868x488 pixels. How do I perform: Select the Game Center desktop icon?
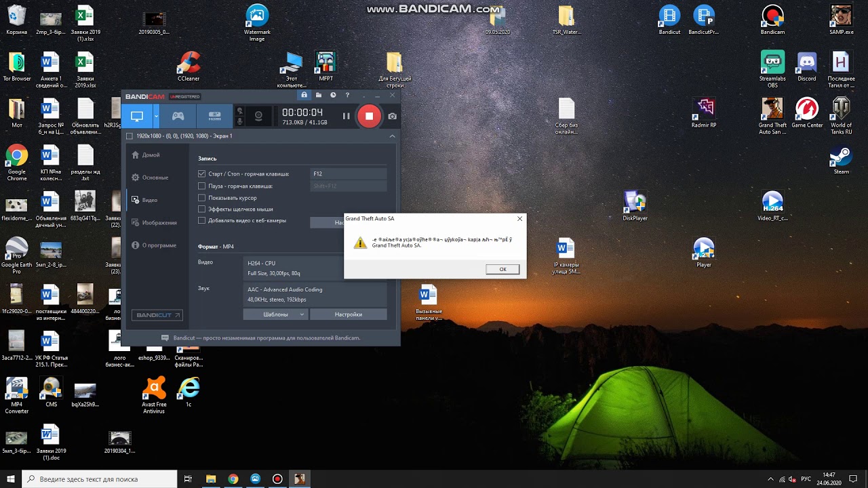(x=807, y=113)
